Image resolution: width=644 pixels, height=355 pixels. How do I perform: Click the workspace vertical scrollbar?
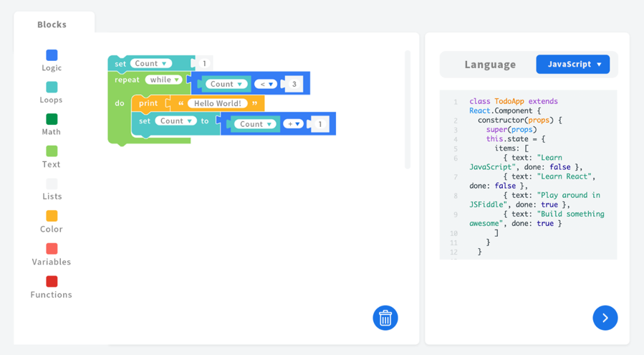pyautogui.click(x=408, y=110)
